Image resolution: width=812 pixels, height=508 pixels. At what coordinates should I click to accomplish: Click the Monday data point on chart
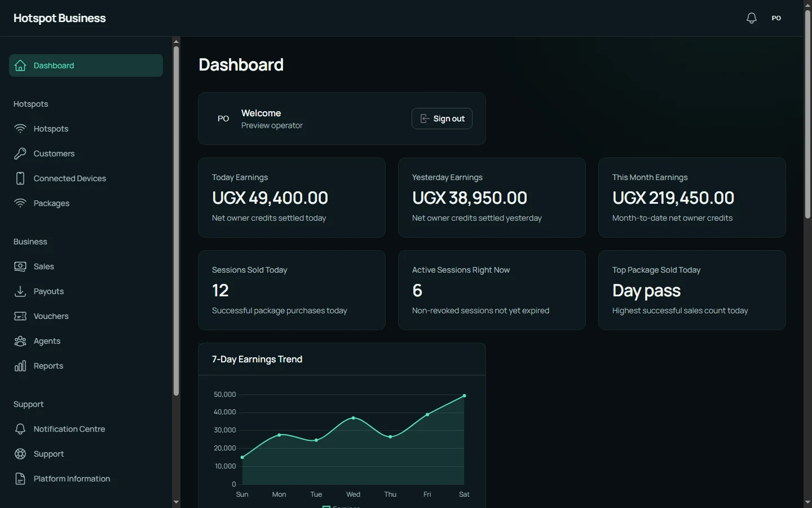click(279, 435)
